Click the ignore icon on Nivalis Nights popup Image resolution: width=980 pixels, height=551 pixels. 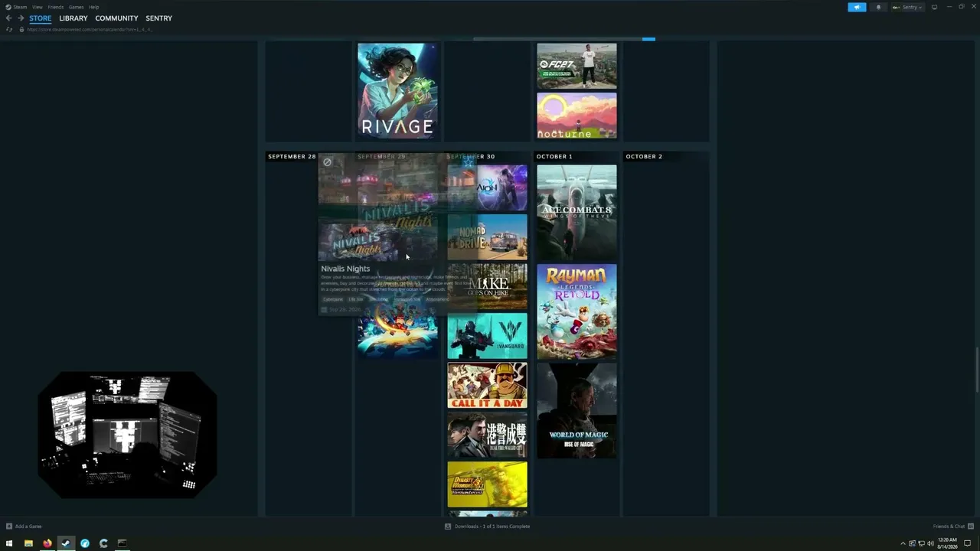click(x=327, y=162)
